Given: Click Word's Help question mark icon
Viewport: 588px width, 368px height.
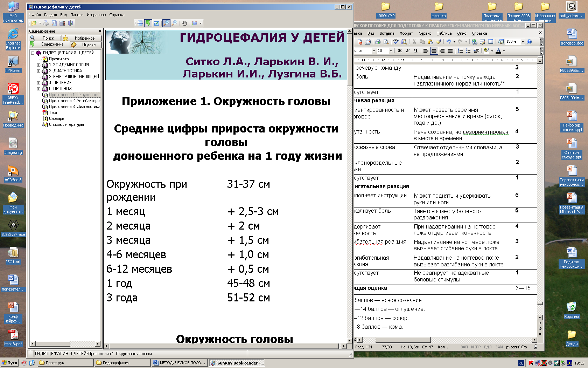Looking at the screenshot, I should click(x=529, y=42).
